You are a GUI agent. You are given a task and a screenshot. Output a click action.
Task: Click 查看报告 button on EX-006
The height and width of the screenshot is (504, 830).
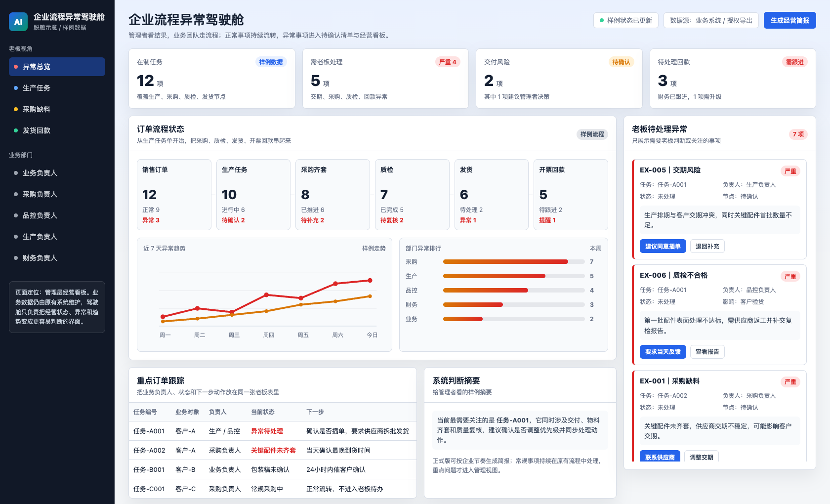coord(707,352)
